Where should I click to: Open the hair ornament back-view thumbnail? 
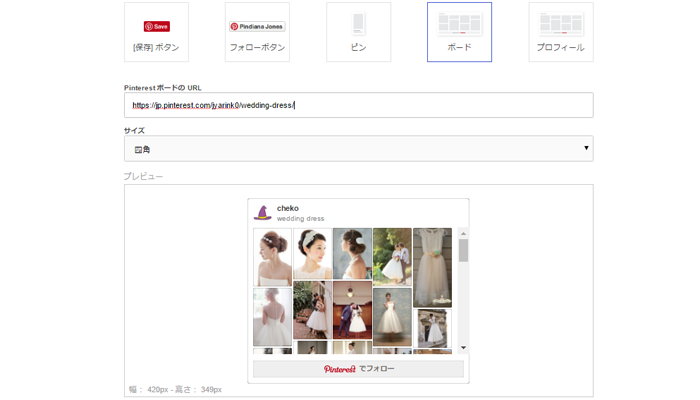pyautogui.click(x=352, y=254)
